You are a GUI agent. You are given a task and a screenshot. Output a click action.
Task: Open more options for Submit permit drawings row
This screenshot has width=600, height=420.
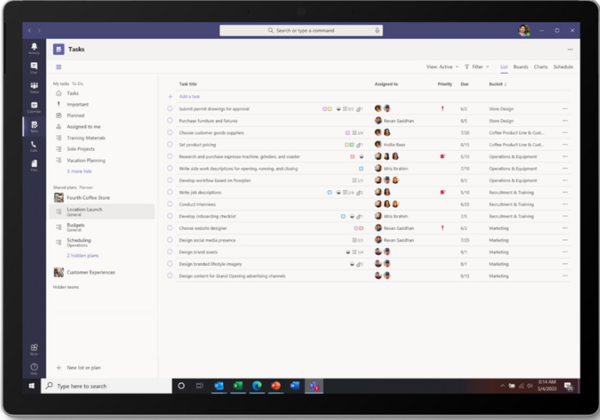coord(565,109)
